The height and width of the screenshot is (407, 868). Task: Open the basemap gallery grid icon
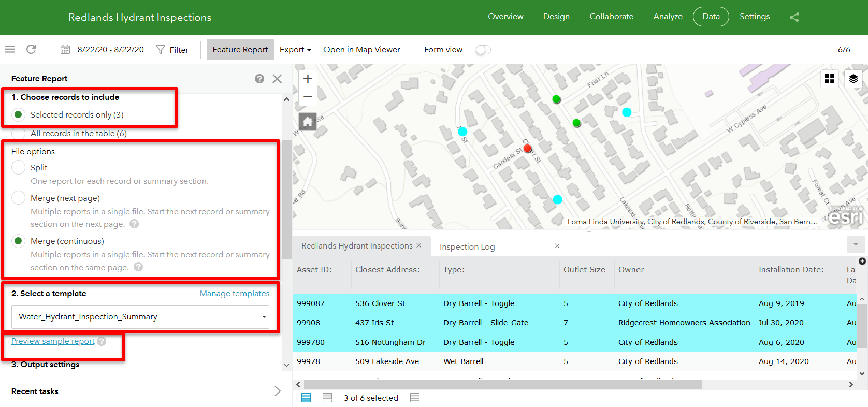[x=830, y=79]
